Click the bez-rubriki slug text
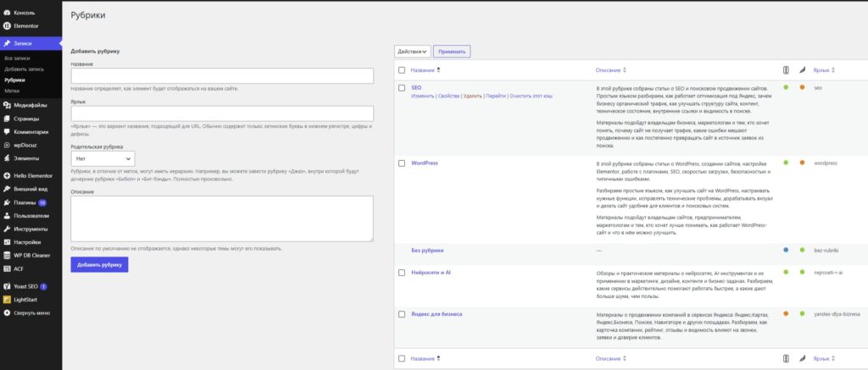The height and width of the screenshot is (370, 868). click(826, 250)
